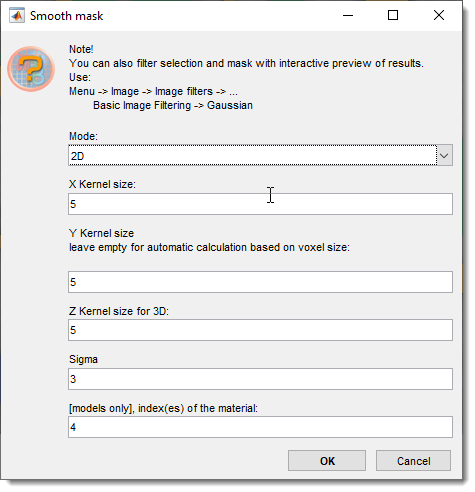Select the Z Kernel size for 3D field
Image resolution: width=475 pixels, height=492 pixels.
[260, 330]
